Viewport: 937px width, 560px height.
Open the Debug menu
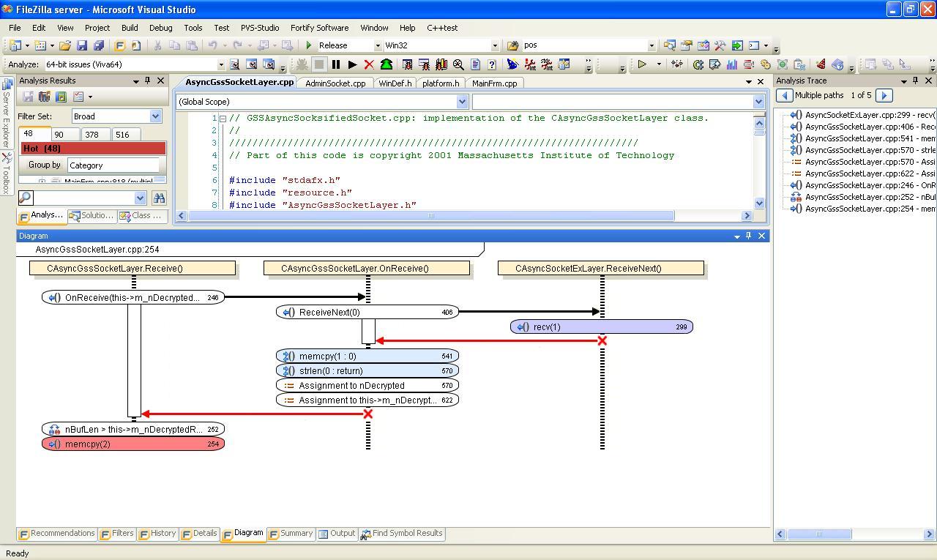point(161,28)
